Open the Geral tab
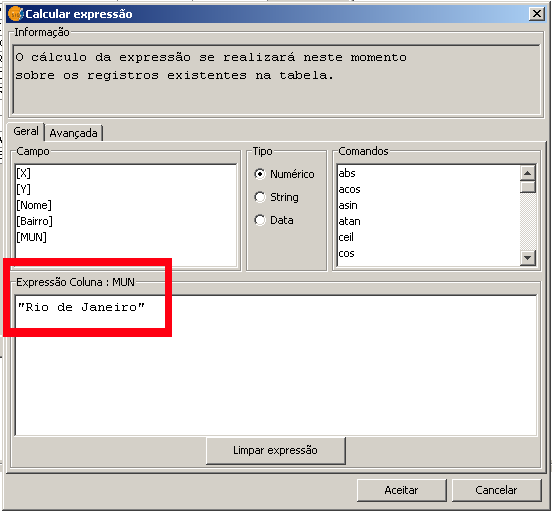The image size is (552, 512). click(x=26, y=131)
